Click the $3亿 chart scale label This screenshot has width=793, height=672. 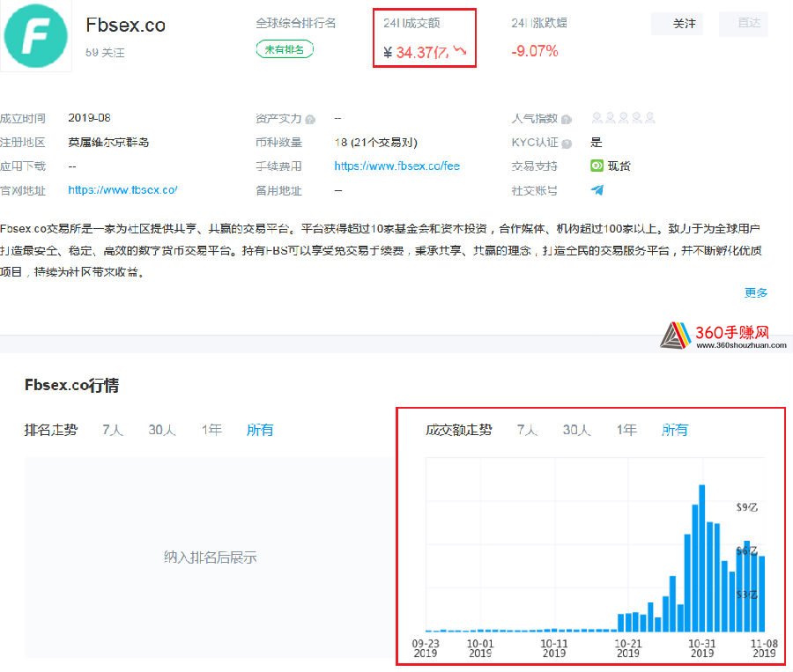pos(747,594)
